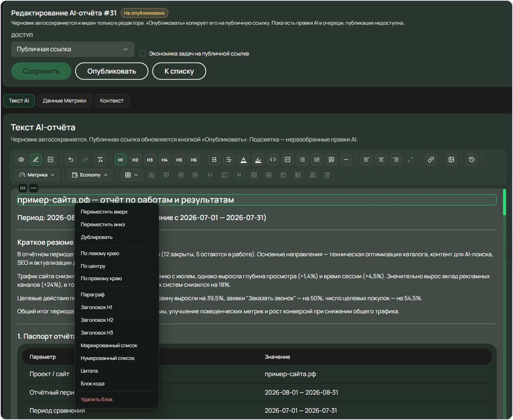
Task: Click the Сохранить button
Action: [x=41, y=71]
